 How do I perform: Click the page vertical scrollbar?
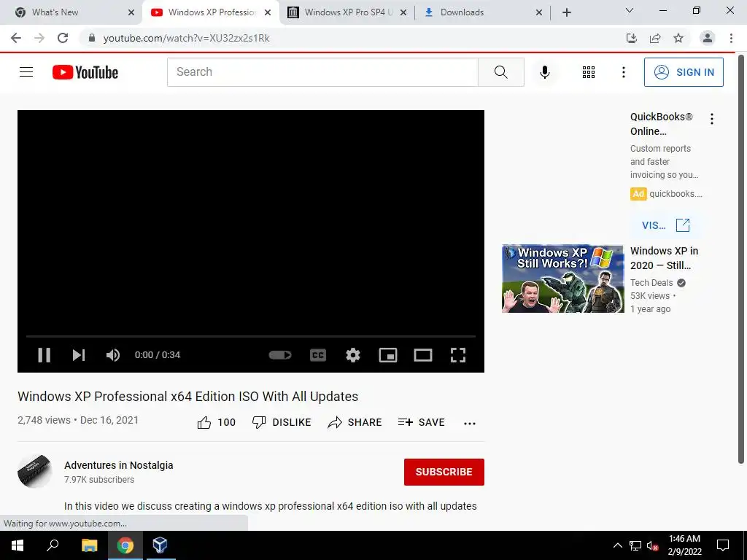coord(741,259)
